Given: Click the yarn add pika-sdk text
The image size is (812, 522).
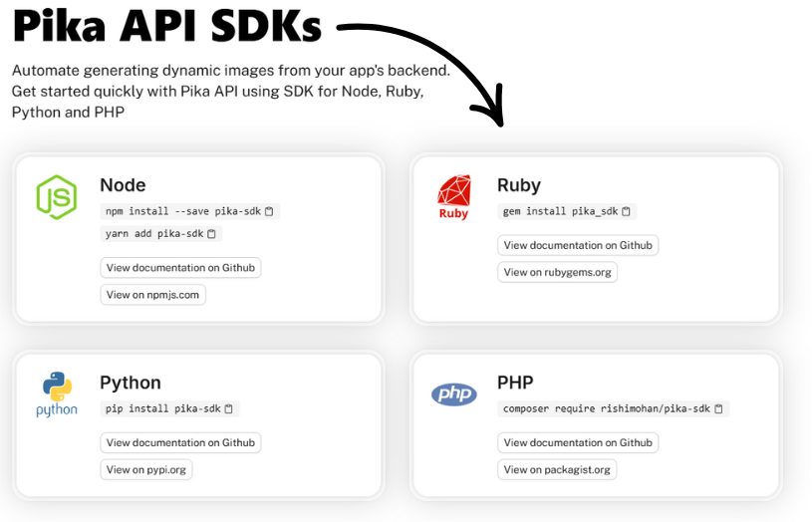Looking at the screenshot, I should point(154,233).
